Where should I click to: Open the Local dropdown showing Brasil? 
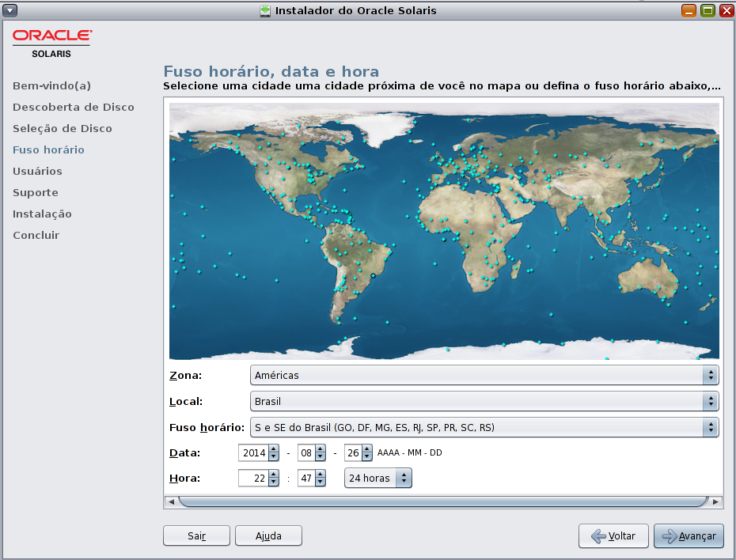point(484,401)
